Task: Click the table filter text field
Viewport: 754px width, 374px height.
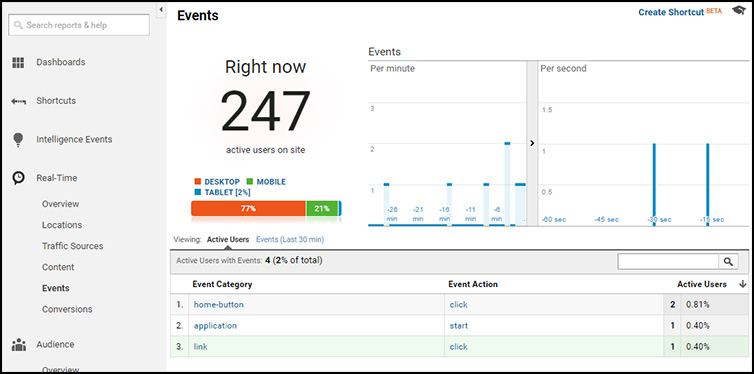Action: [668, 262]
